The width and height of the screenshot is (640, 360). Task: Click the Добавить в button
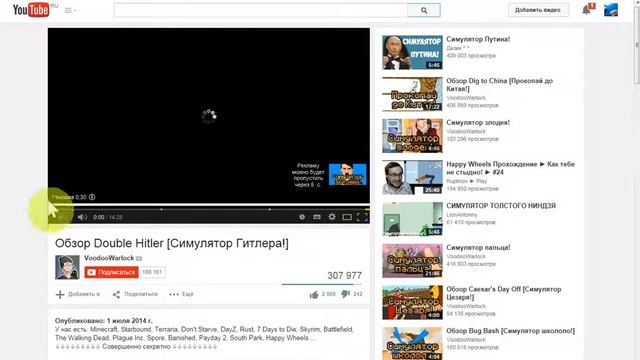(78, 294)
